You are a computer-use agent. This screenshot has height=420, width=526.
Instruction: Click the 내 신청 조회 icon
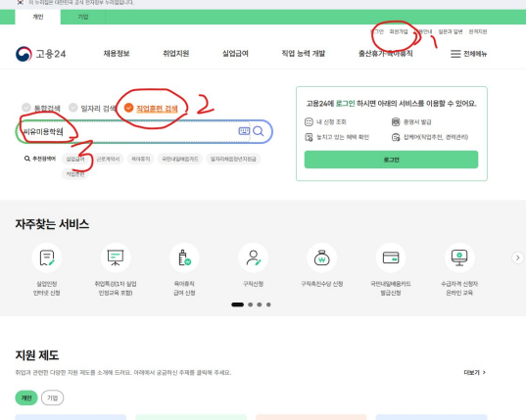(309, 121)
